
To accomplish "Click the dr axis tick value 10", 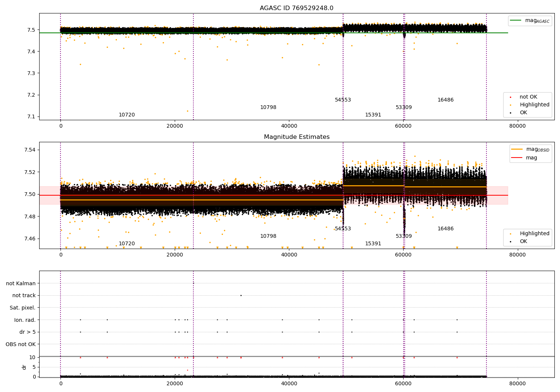I will pos(32,358).
